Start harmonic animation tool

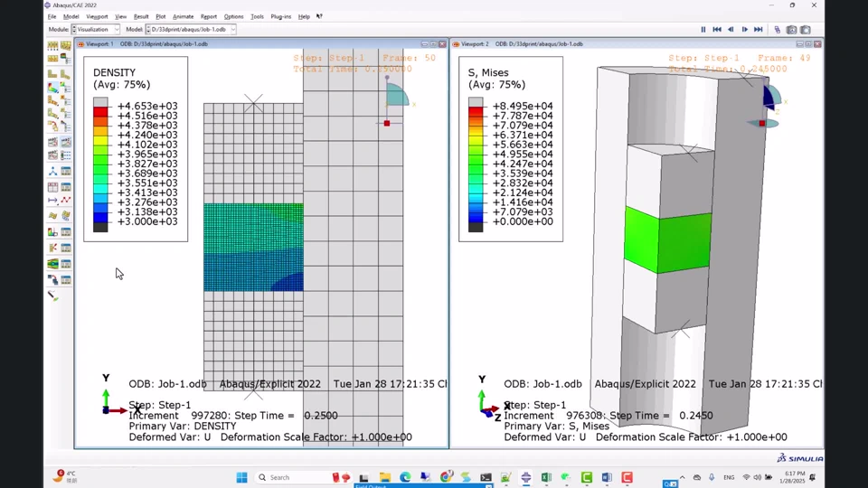pyautogui.click(x=52, y=155)
